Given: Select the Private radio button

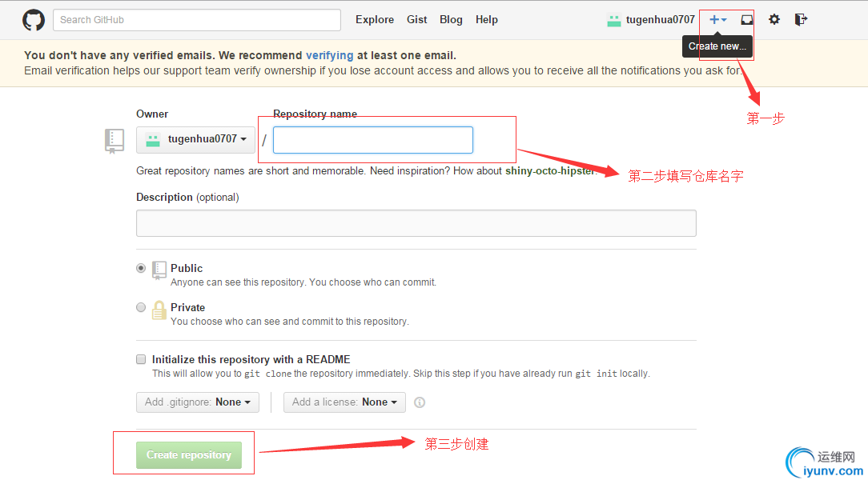Looking at the screenshot, I should (x=141, y=307).
